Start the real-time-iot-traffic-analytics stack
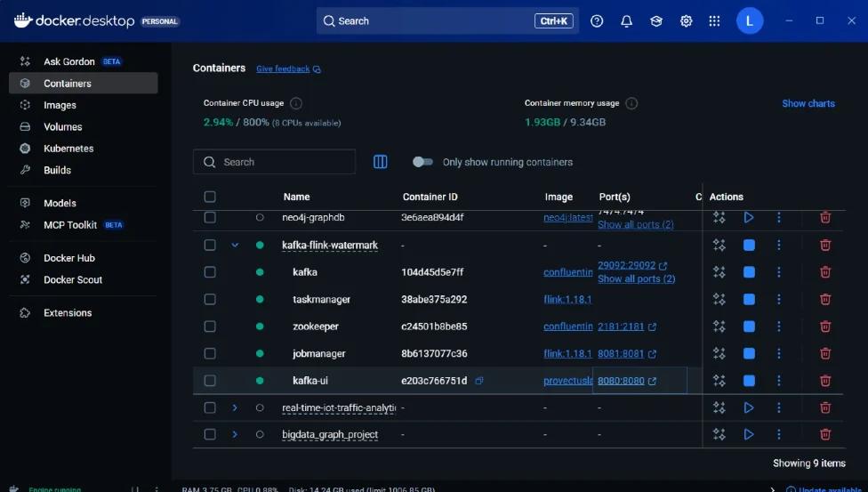Screen dimensions: 868x492 tap(749, 407)
